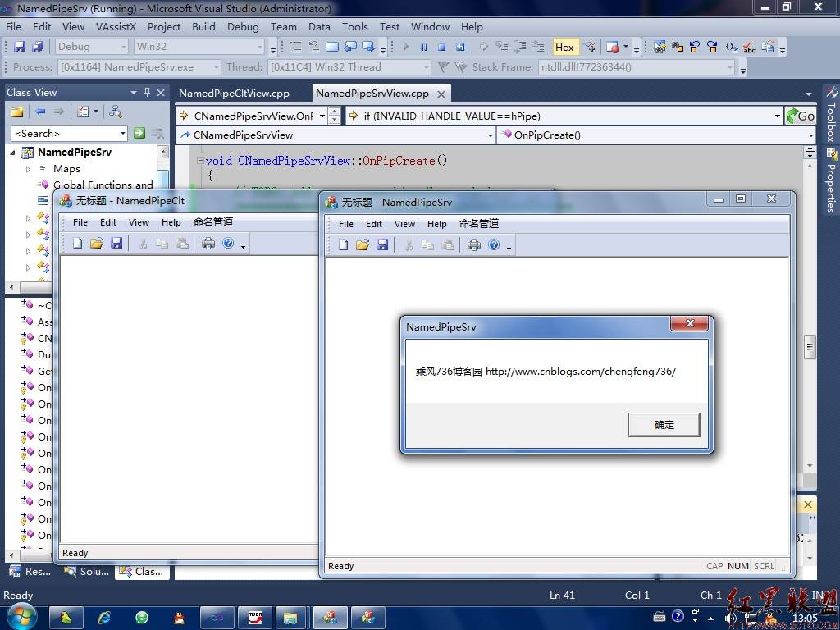Viewport: 840px width, 630px height.
Task: Open the Team menu
Action: (283, 27)
